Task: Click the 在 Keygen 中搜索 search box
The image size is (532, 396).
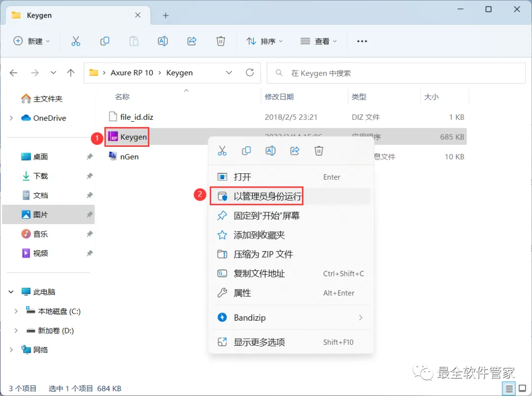Action: click(x=396, y=73)
